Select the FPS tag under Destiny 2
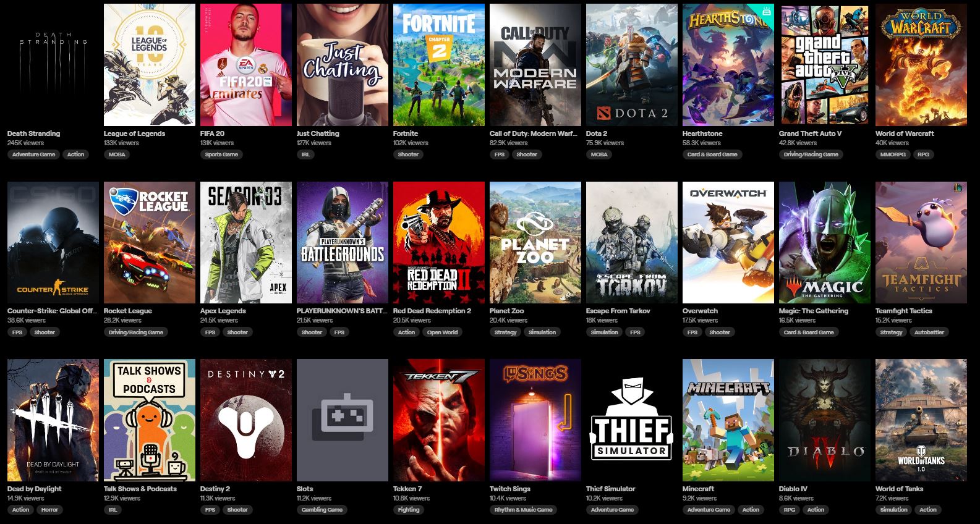This screenshot has height=524, width=980. click(x=210, y=510)
